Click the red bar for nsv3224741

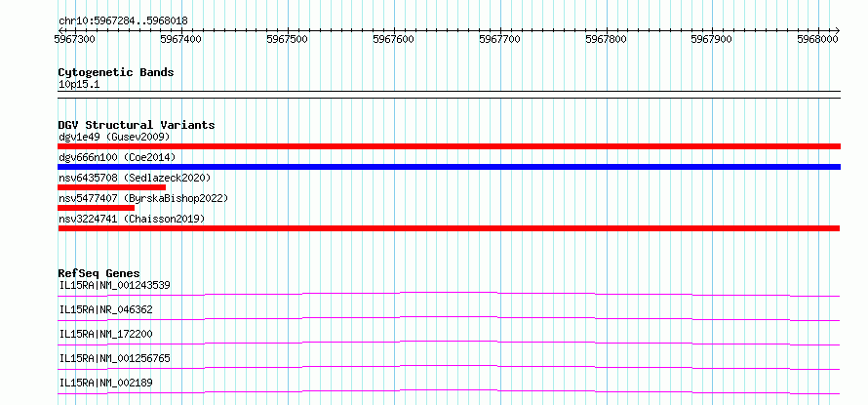point(449,228)
